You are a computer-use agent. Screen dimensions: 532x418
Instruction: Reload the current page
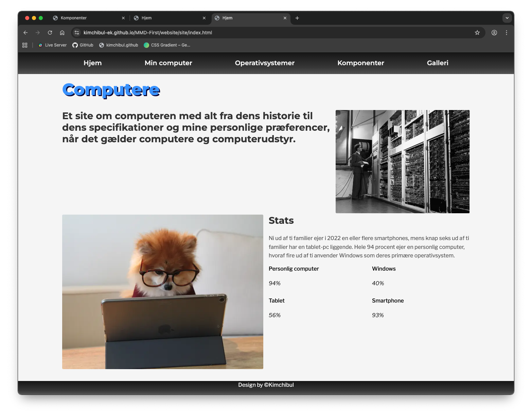[x=50, y=33]
